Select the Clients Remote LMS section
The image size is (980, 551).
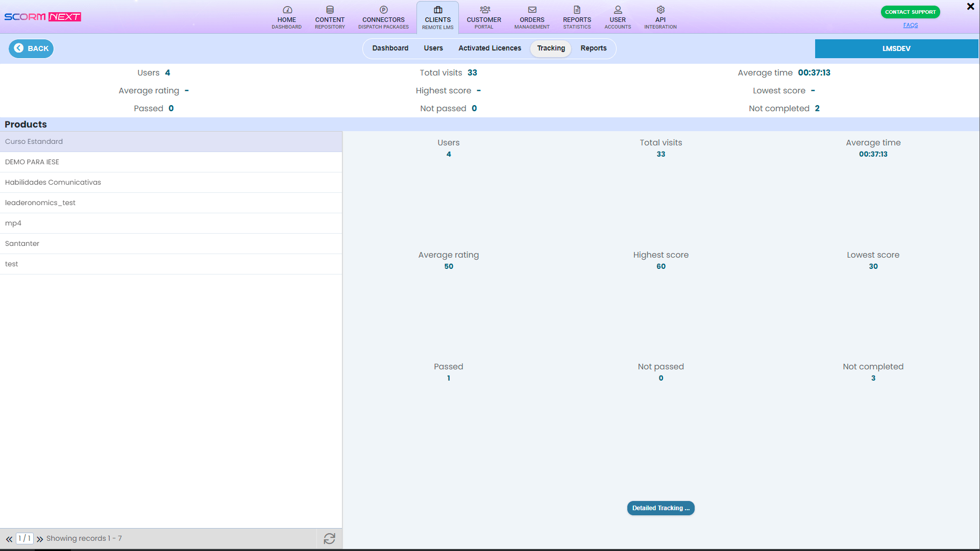coord(437,17)
